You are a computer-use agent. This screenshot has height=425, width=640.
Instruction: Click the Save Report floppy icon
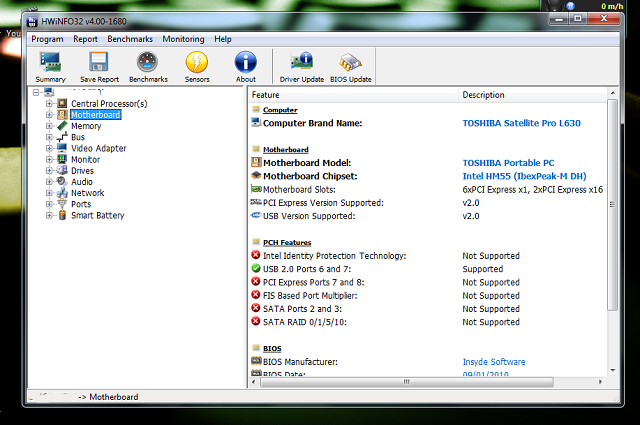(x=99, y=62)
